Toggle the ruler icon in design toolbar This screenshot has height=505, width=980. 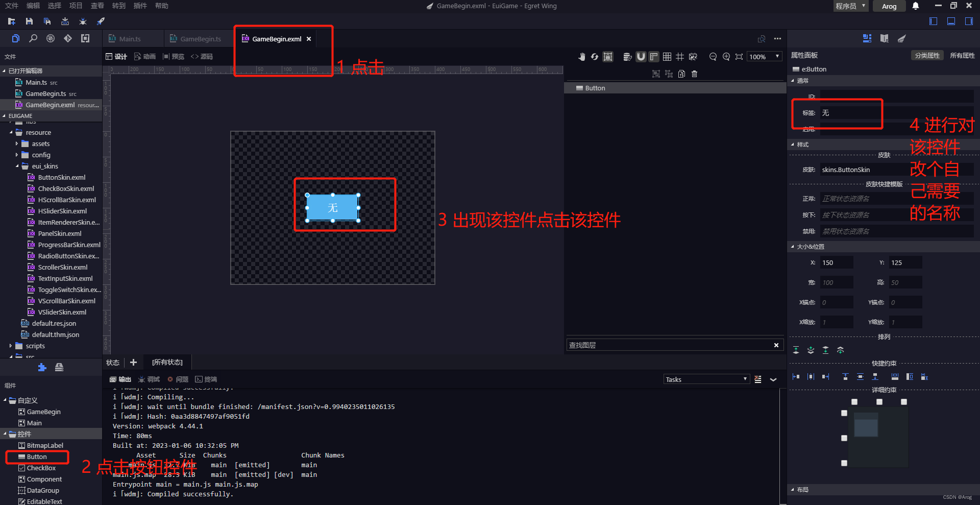pyautogui.click(x=654, y=56)
